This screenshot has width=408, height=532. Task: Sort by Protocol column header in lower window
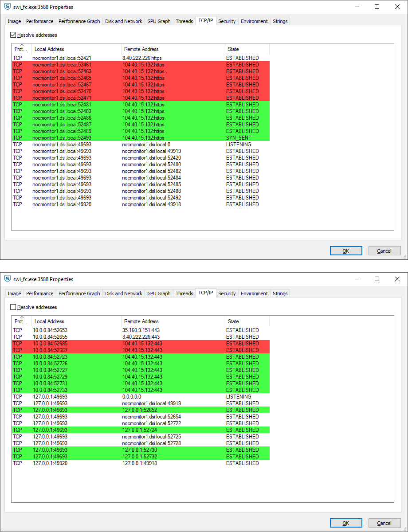tap(22, 321)
